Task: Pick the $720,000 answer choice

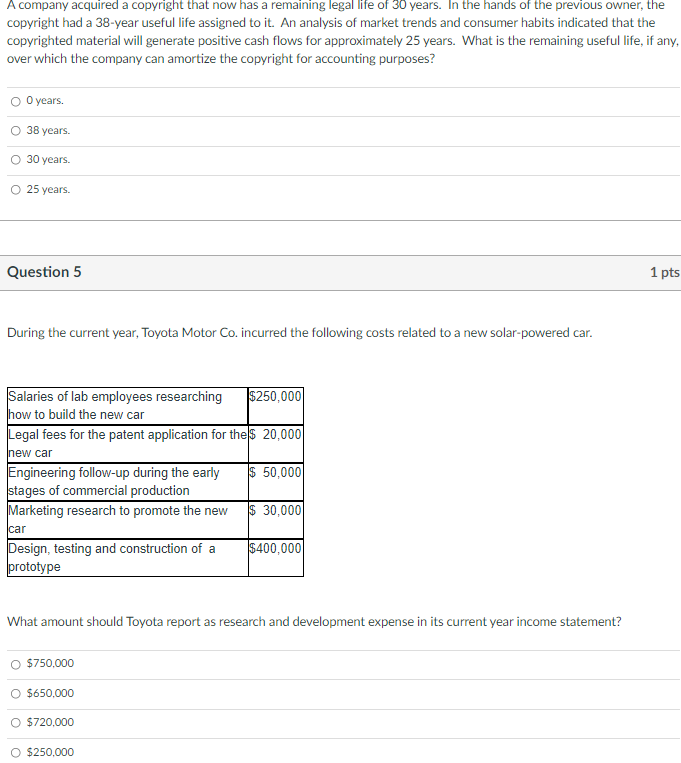Action: pyautogui.click(x=16, y=723)
